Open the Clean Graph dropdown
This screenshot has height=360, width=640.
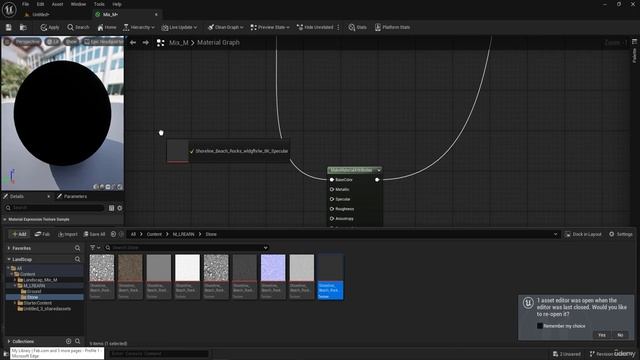225,27
